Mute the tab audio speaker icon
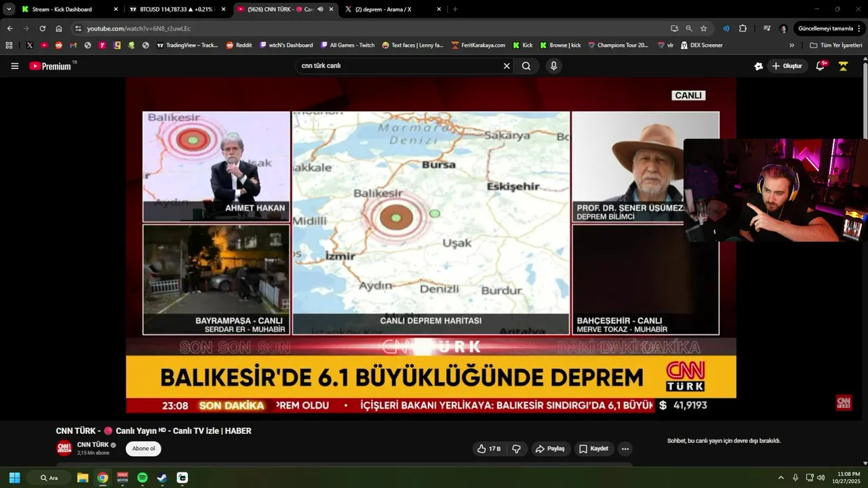Screen dimensions: 868x488 coord(320,9)
